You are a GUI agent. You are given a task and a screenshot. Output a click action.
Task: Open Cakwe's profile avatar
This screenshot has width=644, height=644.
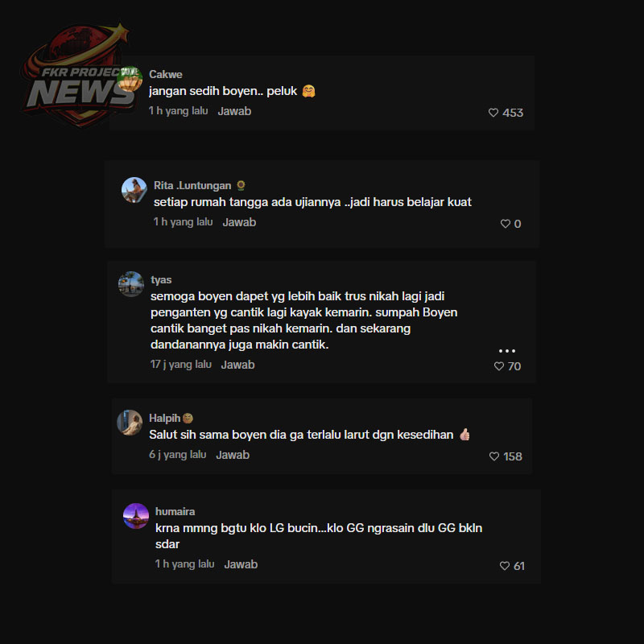point(130,79)
